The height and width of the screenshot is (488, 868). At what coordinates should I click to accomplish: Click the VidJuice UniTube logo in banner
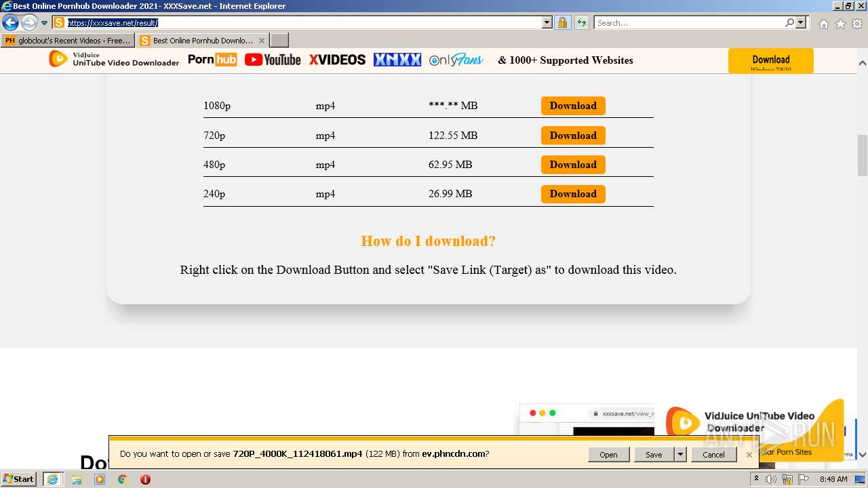click(114, 60)
